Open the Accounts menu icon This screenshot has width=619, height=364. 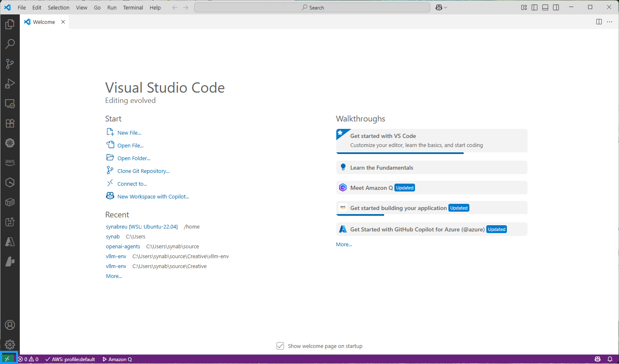pyautogui.click(x=10, y=325)
